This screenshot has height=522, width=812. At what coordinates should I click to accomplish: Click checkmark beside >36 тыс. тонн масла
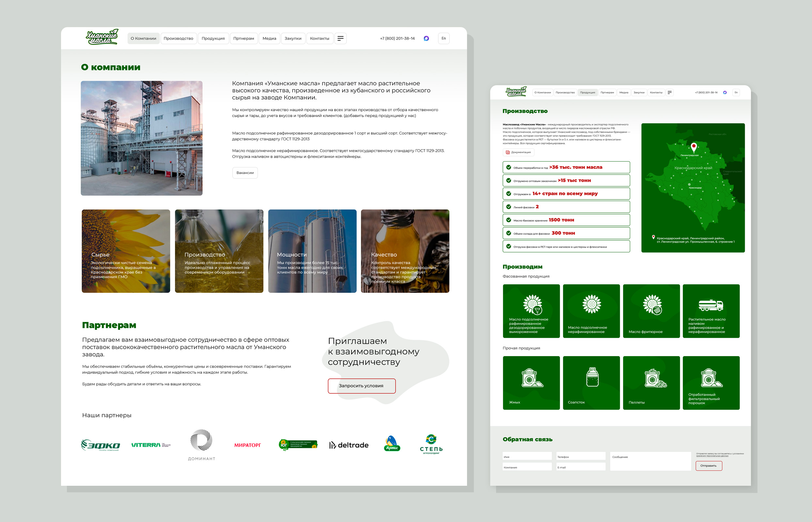pos(508,167)
